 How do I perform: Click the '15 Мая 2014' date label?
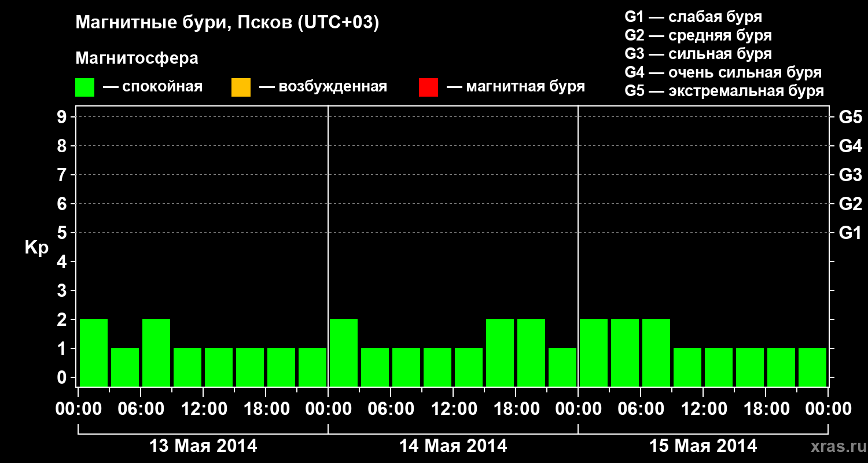tap(703, 446)
